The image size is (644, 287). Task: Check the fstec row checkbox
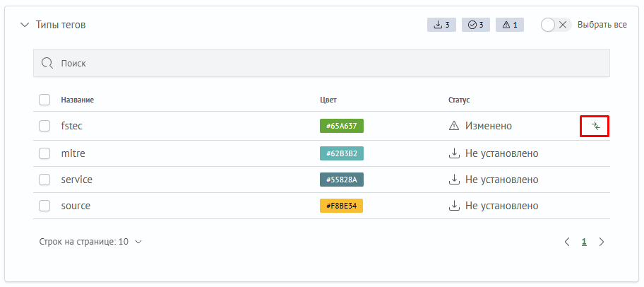pos(44,126)
